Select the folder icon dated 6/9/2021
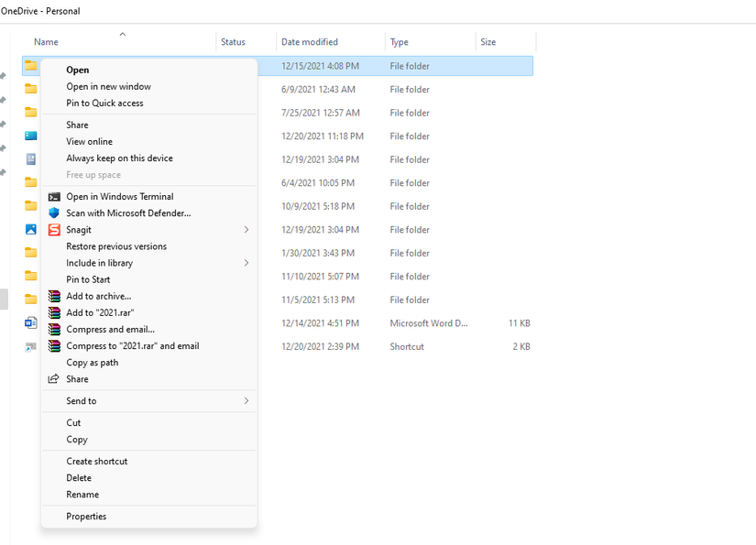Screen dimensions: 756x545 tap(31, 89)
